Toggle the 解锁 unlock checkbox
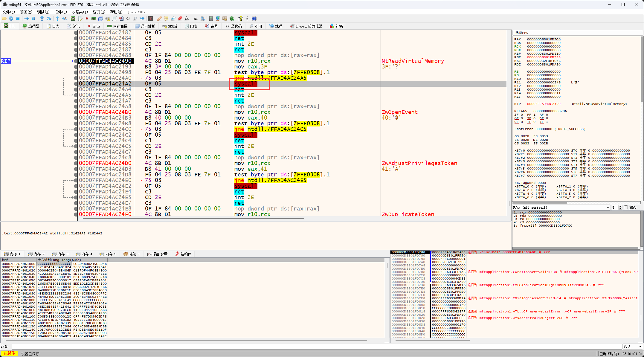Viewport: 644px width, 357px height. pos(626,207)
